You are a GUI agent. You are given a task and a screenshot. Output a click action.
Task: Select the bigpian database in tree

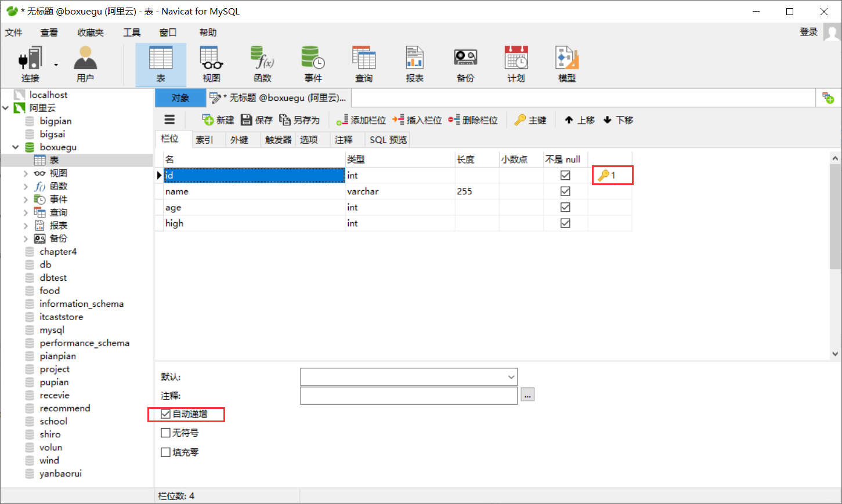[x=56, y=121]
